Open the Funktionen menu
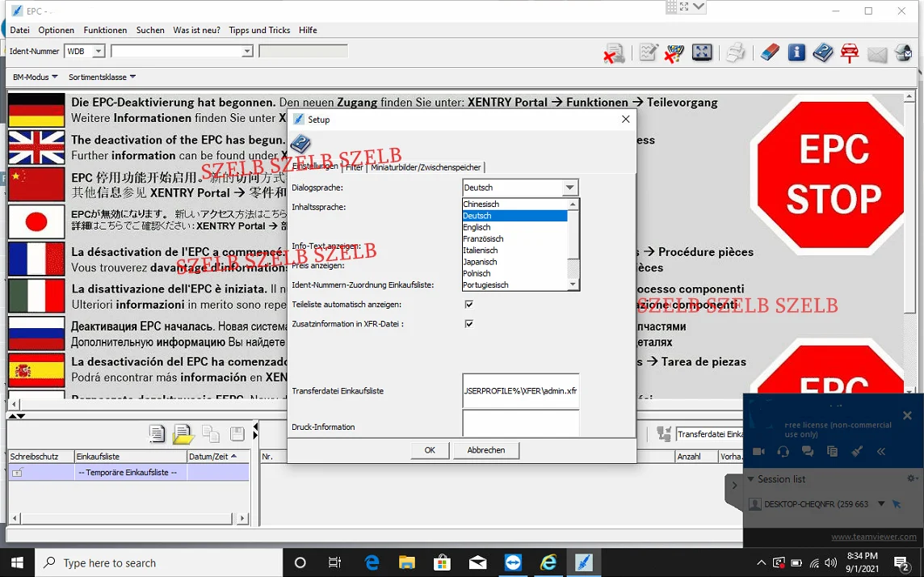The height and width of the screenshot is (577, 924). (x=105, y=30)
